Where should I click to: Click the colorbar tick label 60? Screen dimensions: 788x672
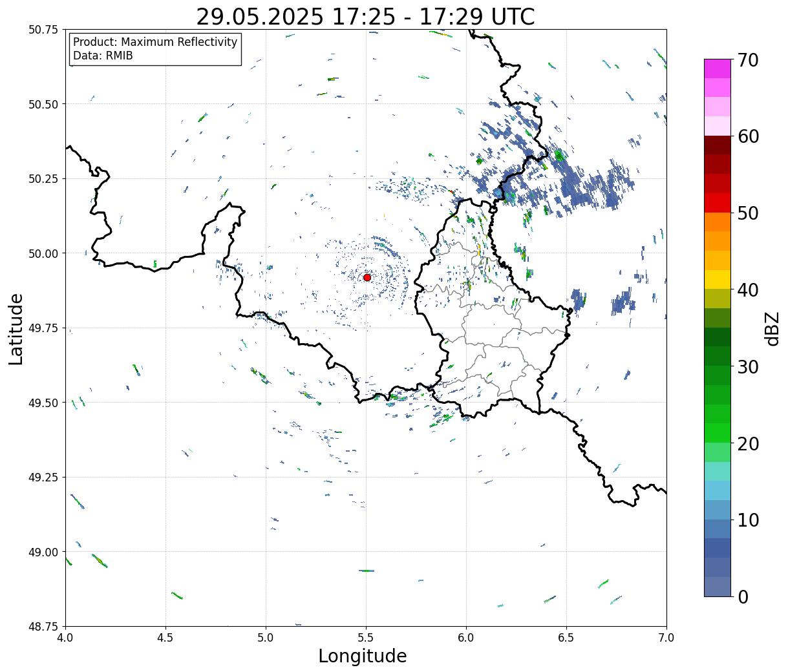747,136
